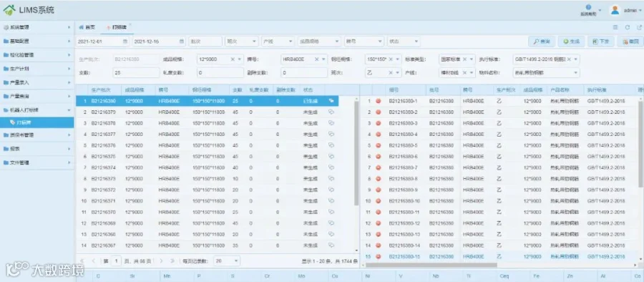Click the list menu icon beside refresh
This screenshot has height=282, width=644.
click(x=615, y=27)
